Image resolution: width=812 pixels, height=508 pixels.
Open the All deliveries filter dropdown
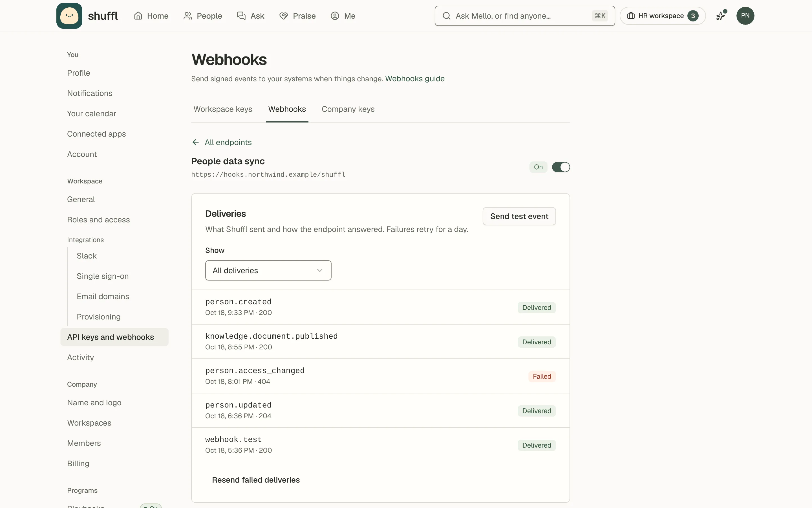click(x=268, y=270)
